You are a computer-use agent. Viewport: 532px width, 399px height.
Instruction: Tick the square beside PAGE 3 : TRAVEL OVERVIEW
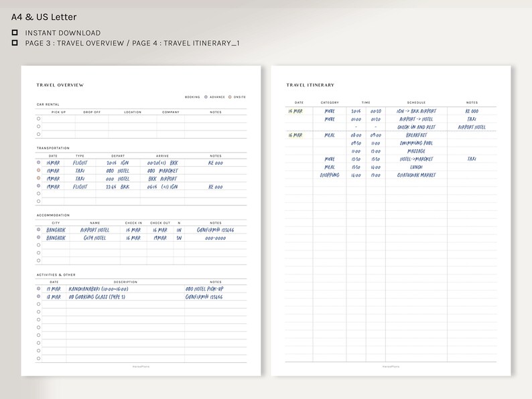(x=15, y=43)
